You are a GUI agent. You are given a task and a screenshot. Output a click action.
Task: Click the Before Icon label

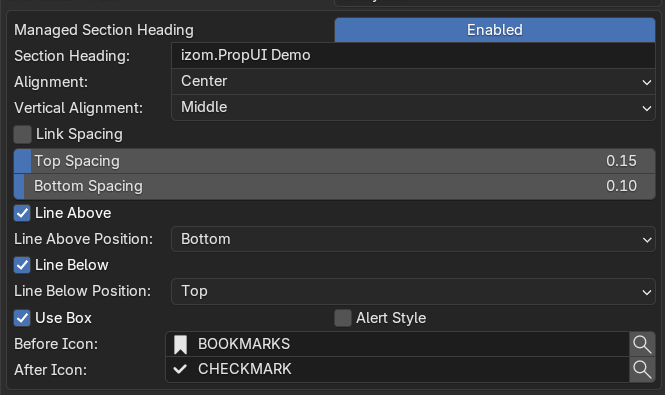pos(56,344)
